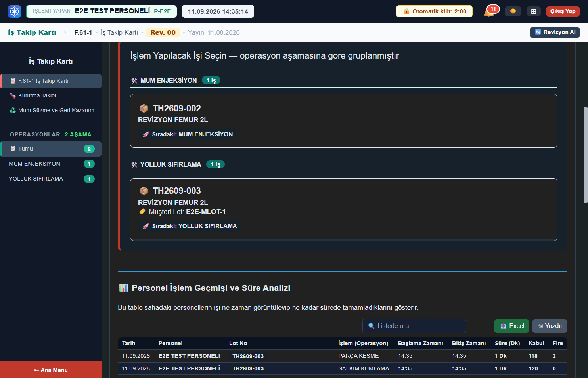This screenshot has width=588, height=378.
Task: Print the list with Yazdır
Action: click(550, 326)
